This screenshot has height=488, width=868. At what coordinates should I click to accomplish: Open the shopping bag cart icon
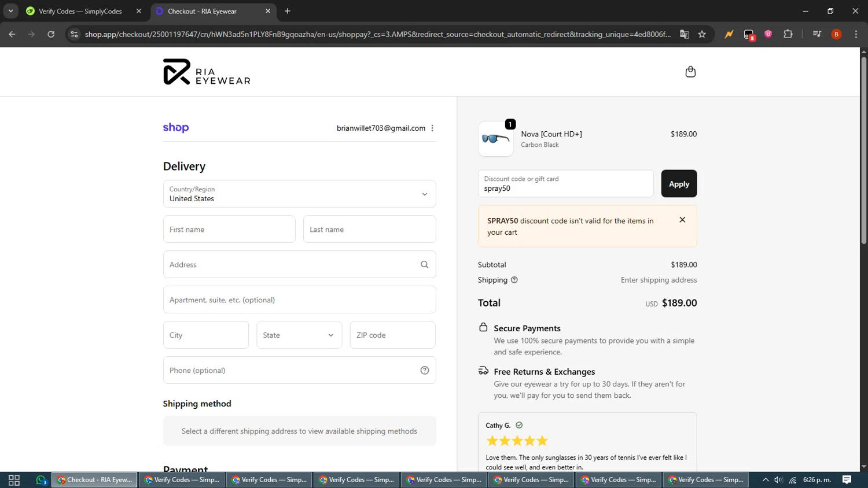point(690,72)
